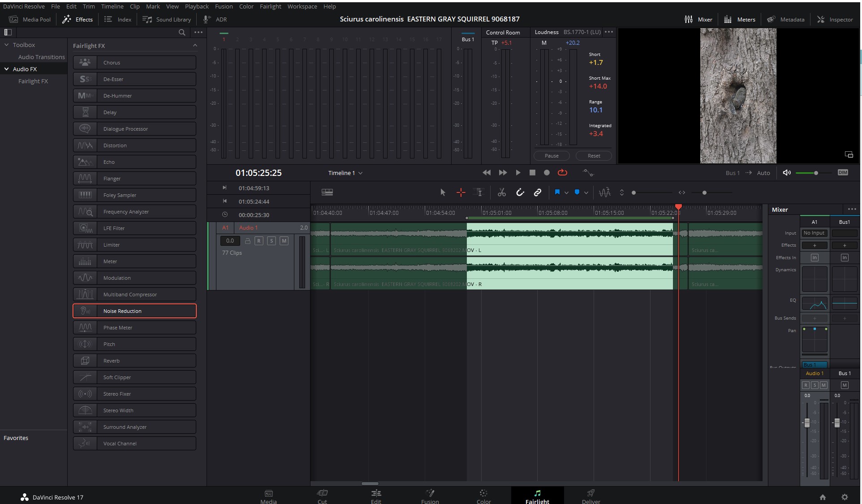Click the search magnifier in effects panel
862x504 pixels.
point(182,32)
